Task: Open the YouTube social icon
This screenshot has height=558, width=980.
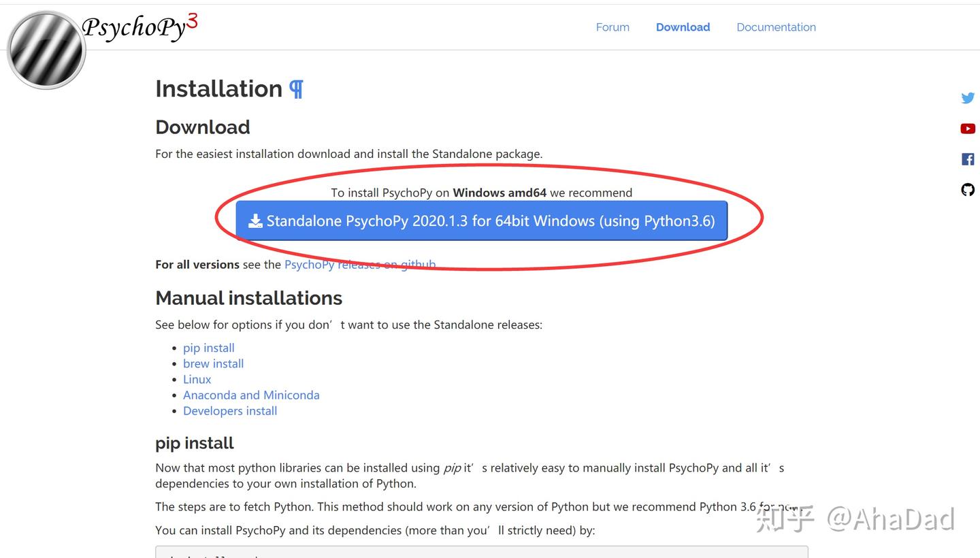Action: 968,129
